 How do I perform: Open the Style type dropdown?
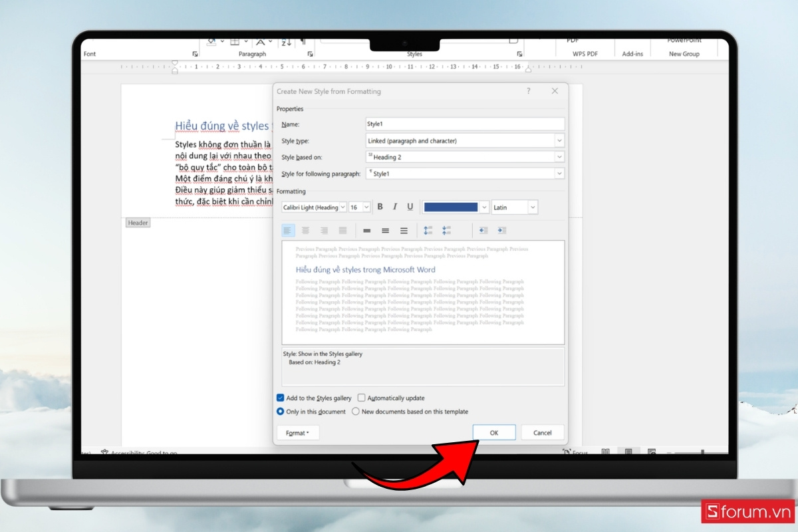click(559, 141)
